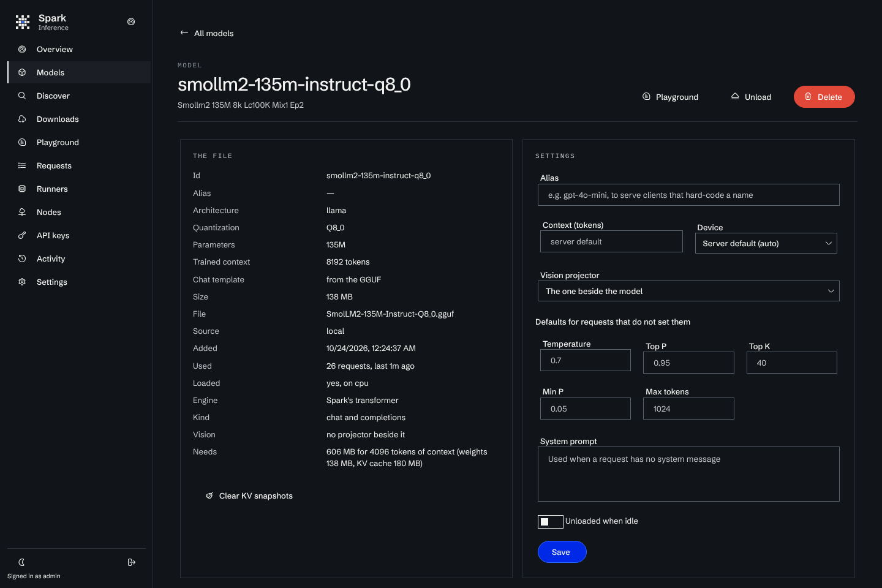Navigate to API keys
The image size is (882, 588).
tap(79, 235)
